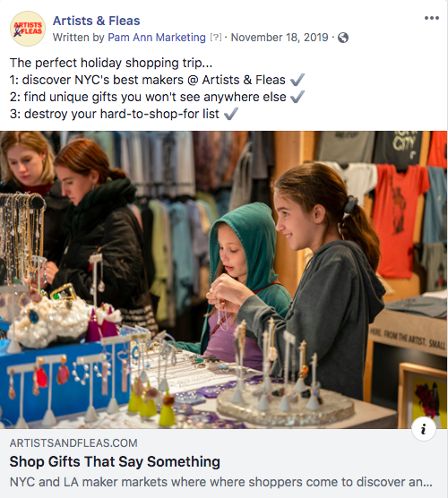Click "The perfect holiday shopping trip..." text
Screen dimensions: 448x498
click(111, 63)
